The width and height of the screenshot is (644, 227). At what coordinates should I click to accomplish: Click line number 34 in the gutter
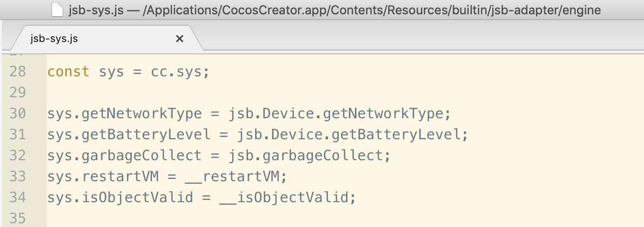[18, 197]
